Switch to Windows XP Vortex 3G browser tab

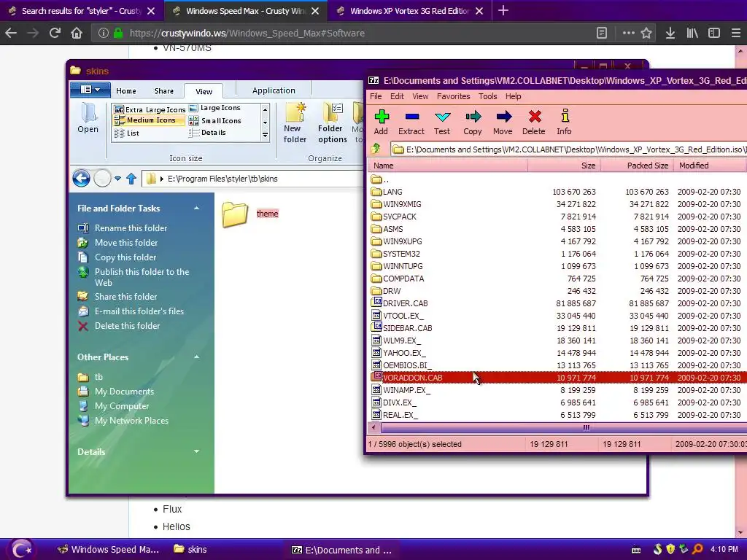(x=410, y=11)
